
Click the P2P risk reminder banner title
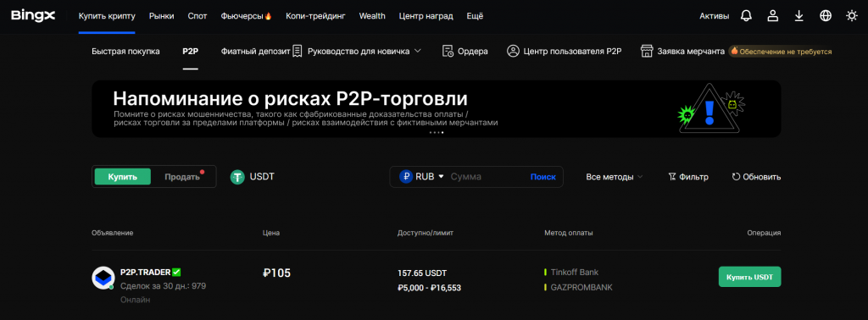pos(290,99)
